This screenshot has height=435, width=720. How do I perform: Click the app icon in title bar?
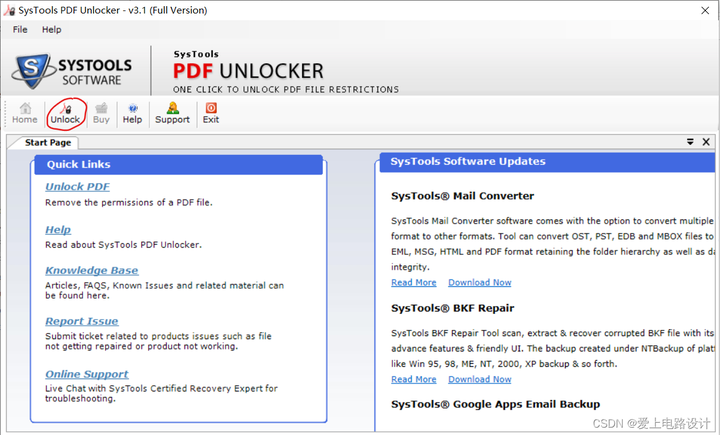[9, 10]
